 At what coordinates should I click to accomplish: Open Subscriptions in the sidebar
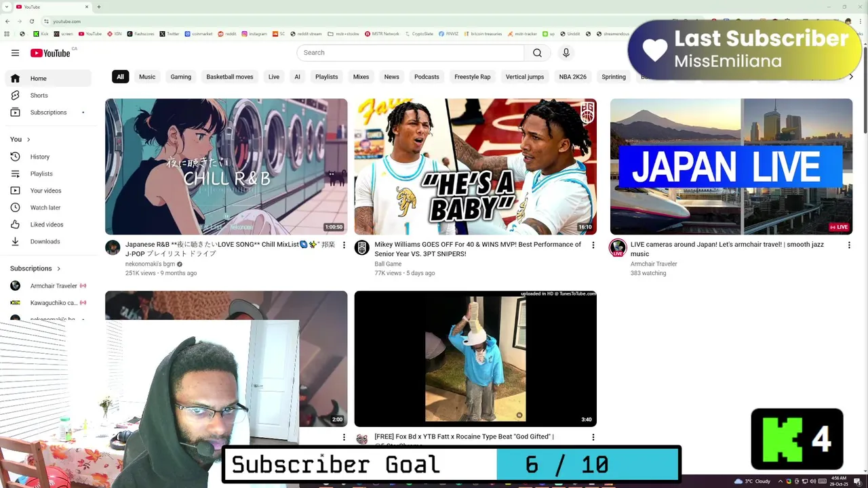48,113
